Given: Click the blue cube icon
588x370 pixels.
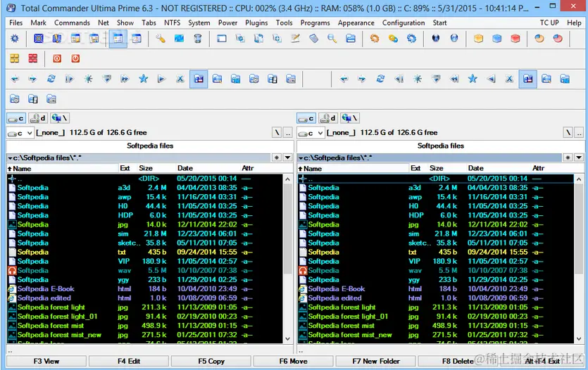Looking at the screenshot, I should (x=497, y=38).
